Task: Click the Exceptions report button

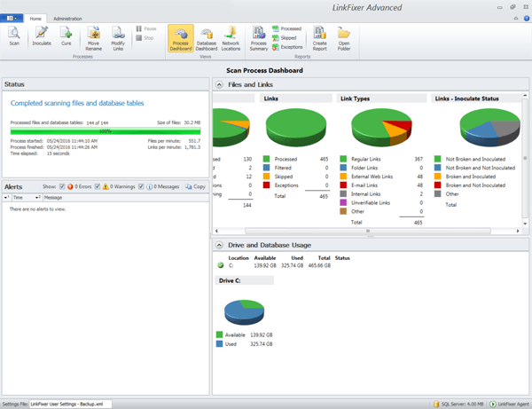Action: tap(290, 46)
